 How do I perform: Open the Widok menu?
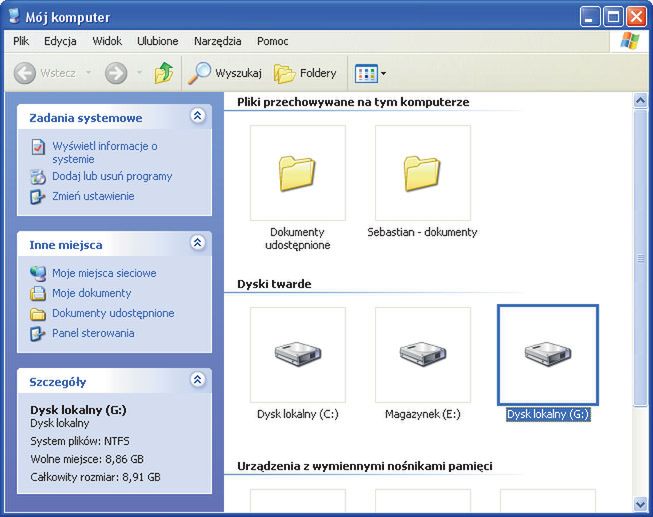coord(107,41)
